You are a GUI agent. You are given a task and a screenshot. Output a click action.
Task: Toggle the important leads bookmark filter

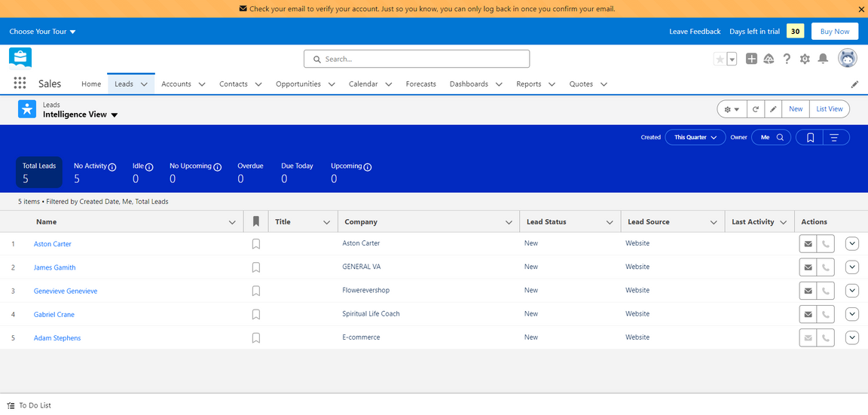pyautogui.click(x=809, y=137)
